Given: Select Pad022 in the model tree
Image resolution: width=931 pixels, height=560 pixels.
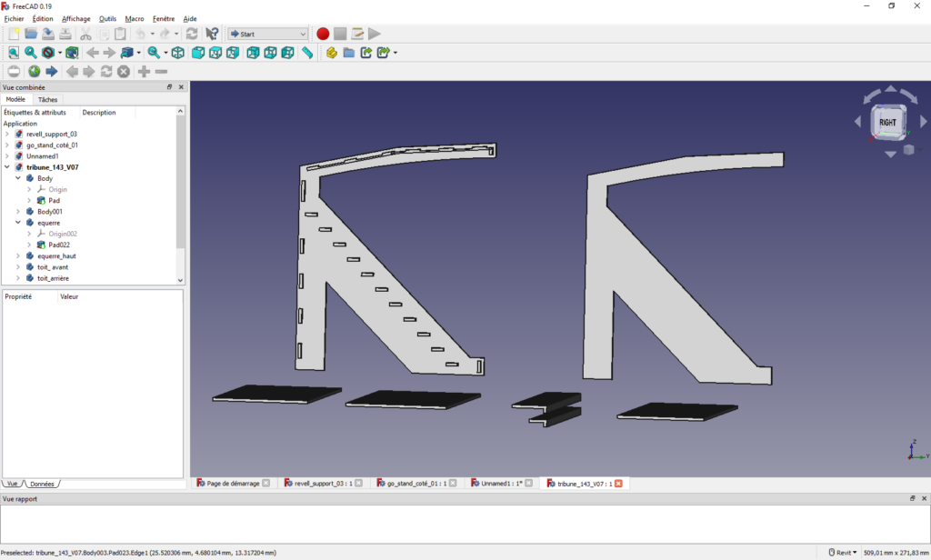Looking at the screenshot, I should click(x=60, y=245).
